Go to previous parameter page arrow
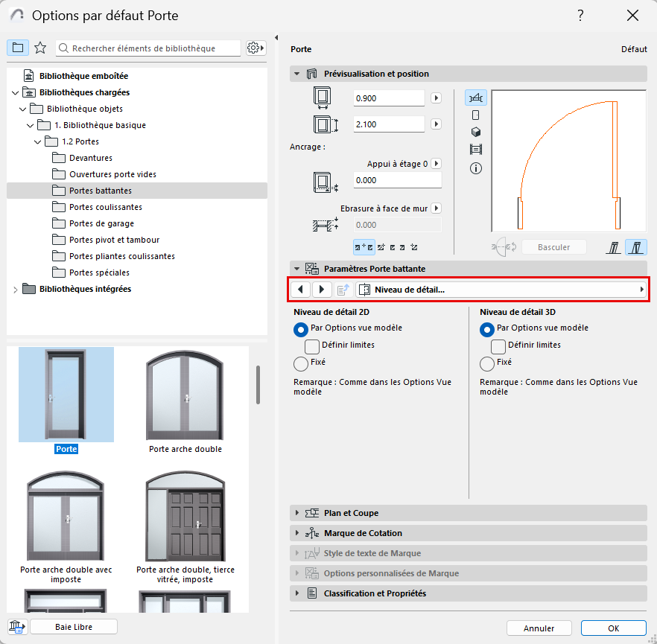This screenshot has width=657, height=644. pyautogui.click(x=300, y=290)
